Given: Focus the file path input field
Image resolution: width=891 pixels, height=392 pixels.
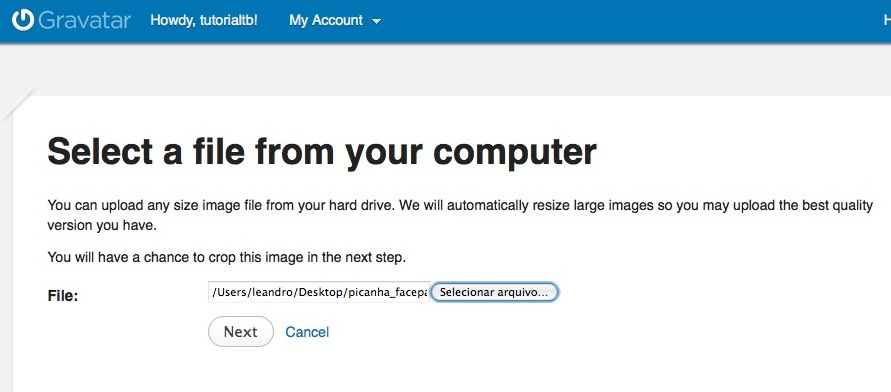Looking at the screenshot, I should pyautogui.click(x=319, y=293).
